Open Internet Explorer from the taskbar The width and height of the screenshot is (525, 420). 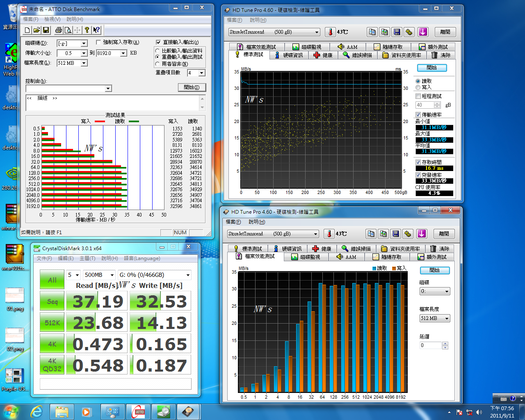[x=37, y=411]
